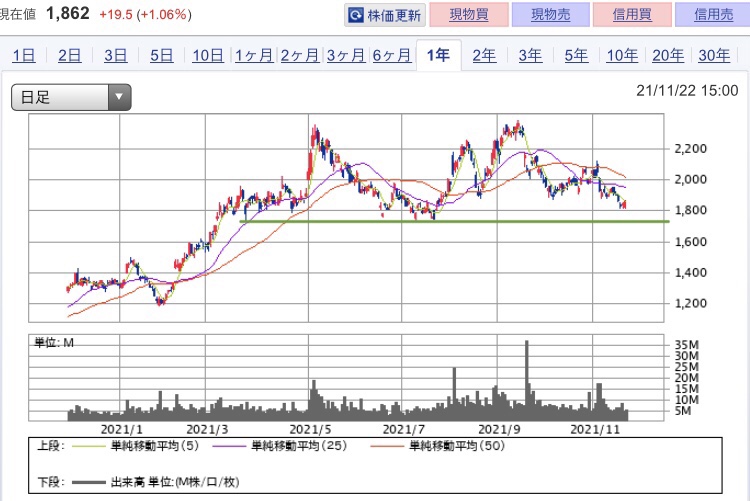Select the active 1年 period tab
750x501 pixels.
(438, 56)
